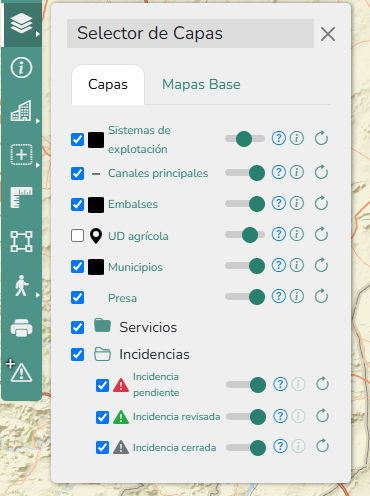Refresh the Municipios layer
This screenshot has height=496, width=370.
pos(321,265)
